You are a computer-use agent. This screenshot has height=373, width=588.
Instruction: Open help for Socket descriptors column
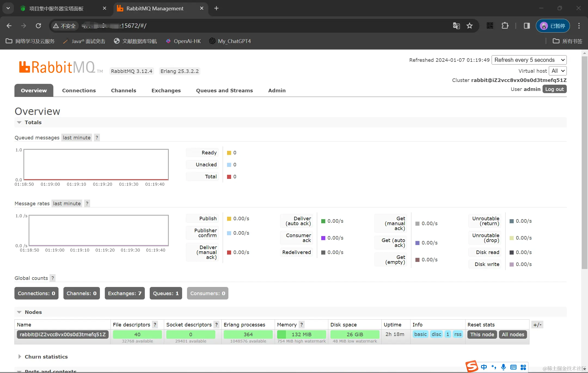pos(216,325)
